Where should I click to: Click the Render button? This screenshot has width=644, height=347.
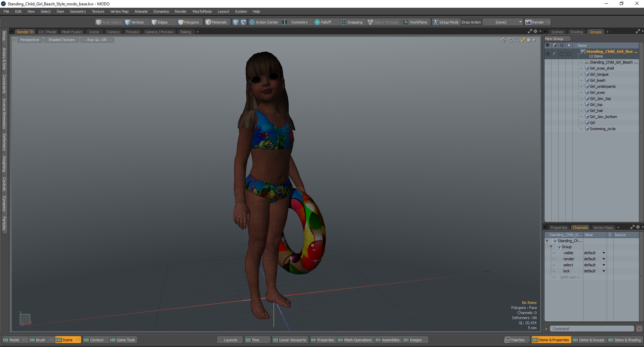[537, 22]
